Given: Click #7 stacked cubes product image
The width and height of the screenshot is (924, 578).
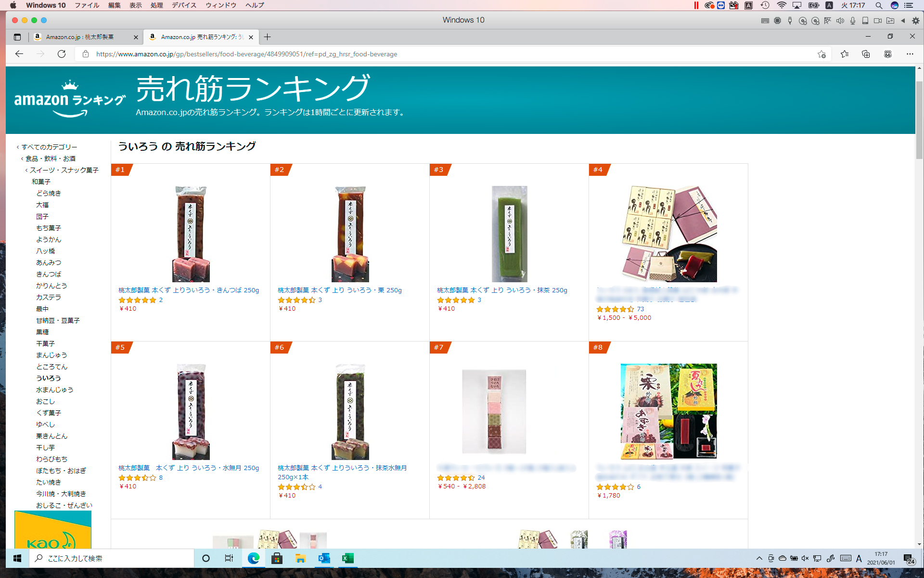Looking at the screenshot, I should click(x=494, y=412).
